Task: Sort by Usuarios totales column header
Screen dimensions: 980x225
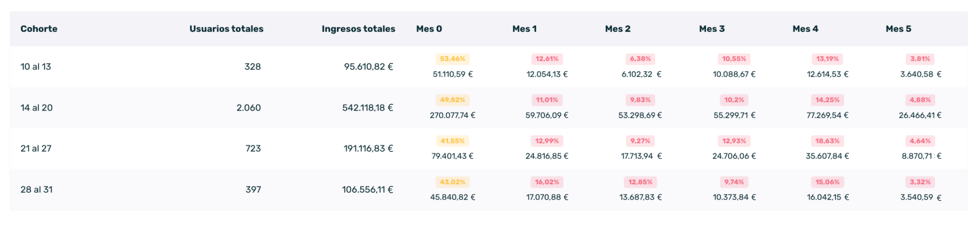Action: click(226, 29)
